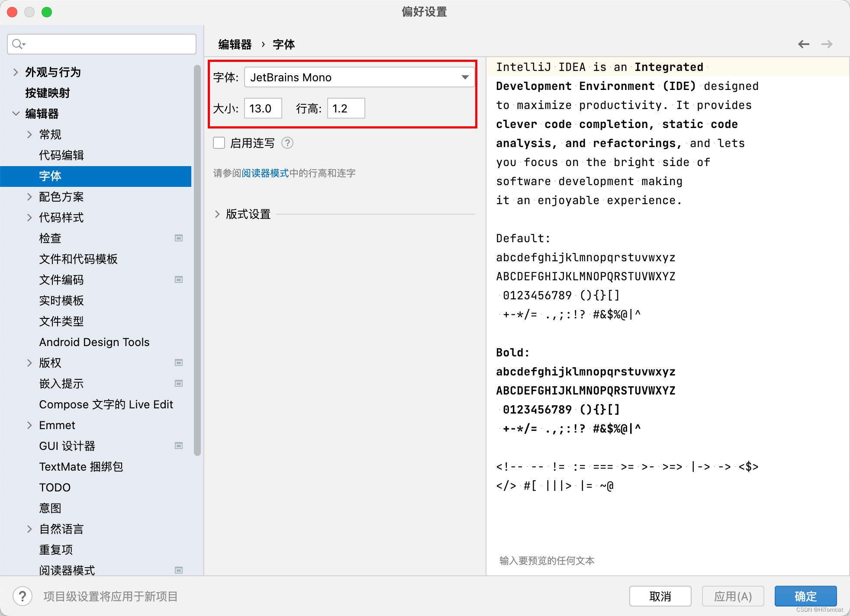Expand the 代码样式 tree node
This screenshot has height=616, width=850.
29,218
